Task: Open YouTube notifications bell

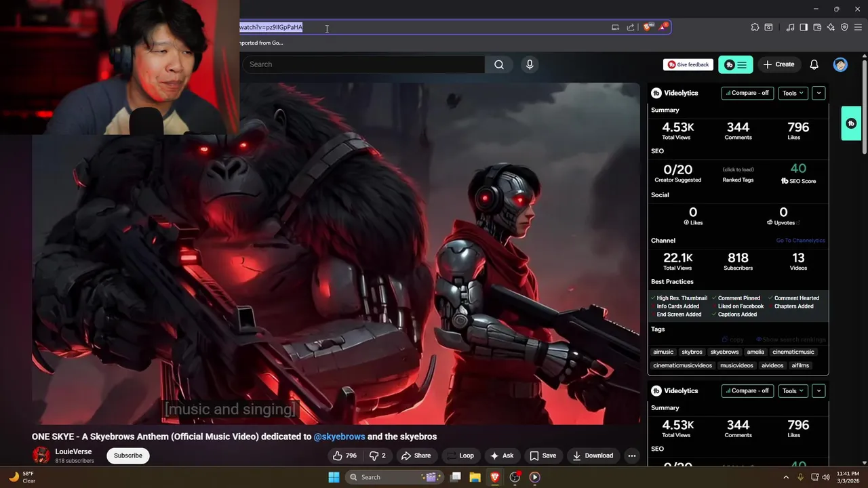Action: (x=814, y=64)
